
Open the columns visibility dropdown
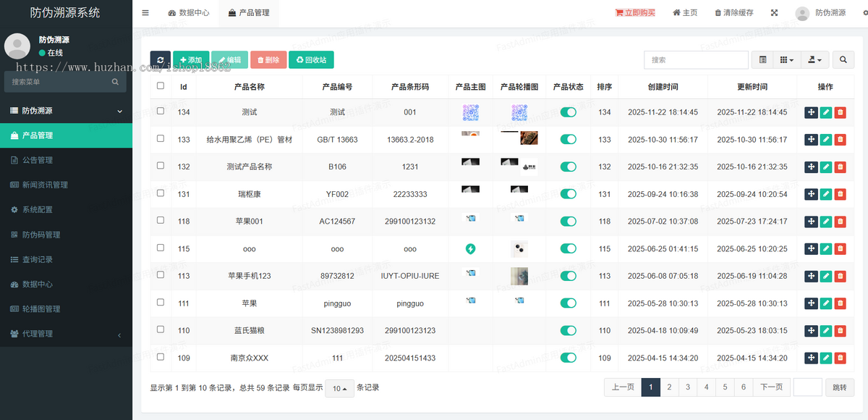[x=786, y=60]
